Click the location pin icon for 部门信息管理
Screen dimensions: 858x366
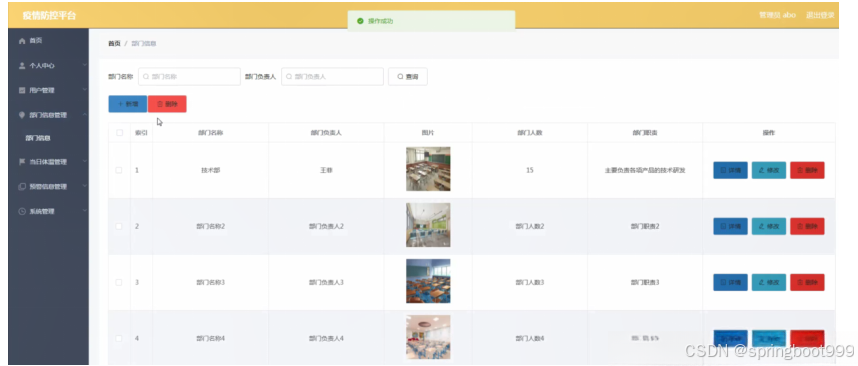[22, 115]
